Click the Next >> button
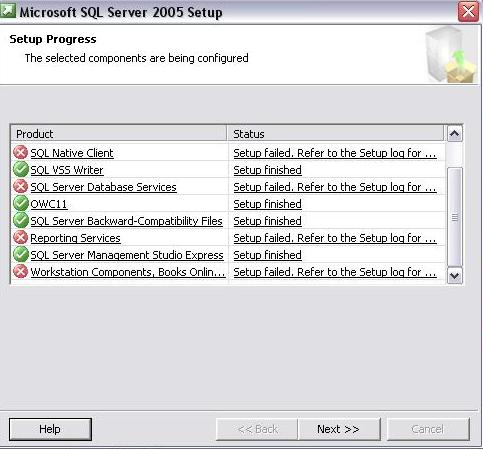The height and width of the screenshot is (449, 483). tap(338, 429)
